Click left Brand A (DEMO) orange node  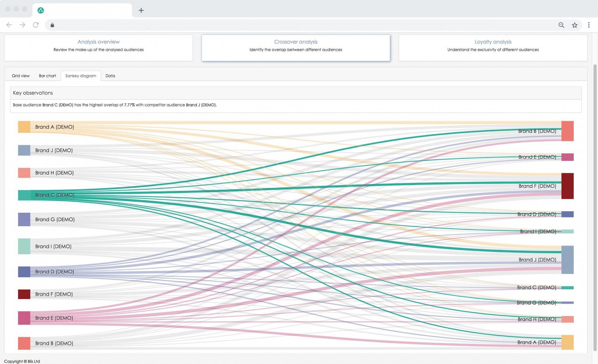(x=24, y=127)
